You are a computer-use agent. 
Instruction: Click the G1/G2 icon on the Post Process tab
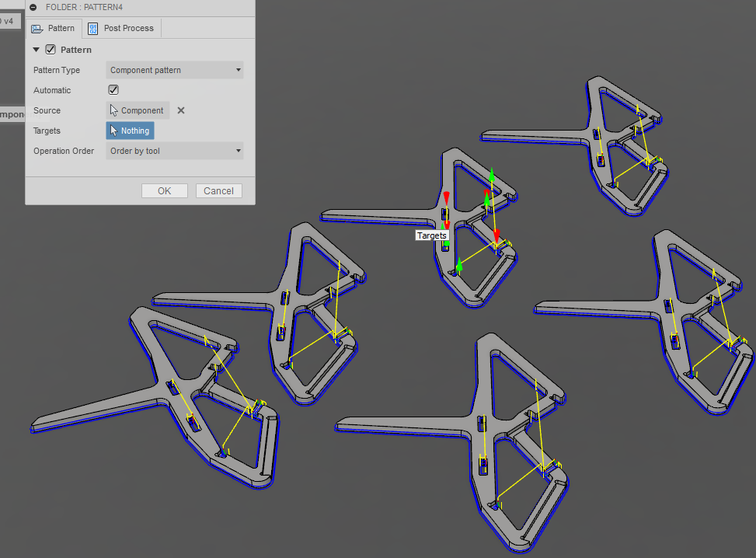[92, 28]
